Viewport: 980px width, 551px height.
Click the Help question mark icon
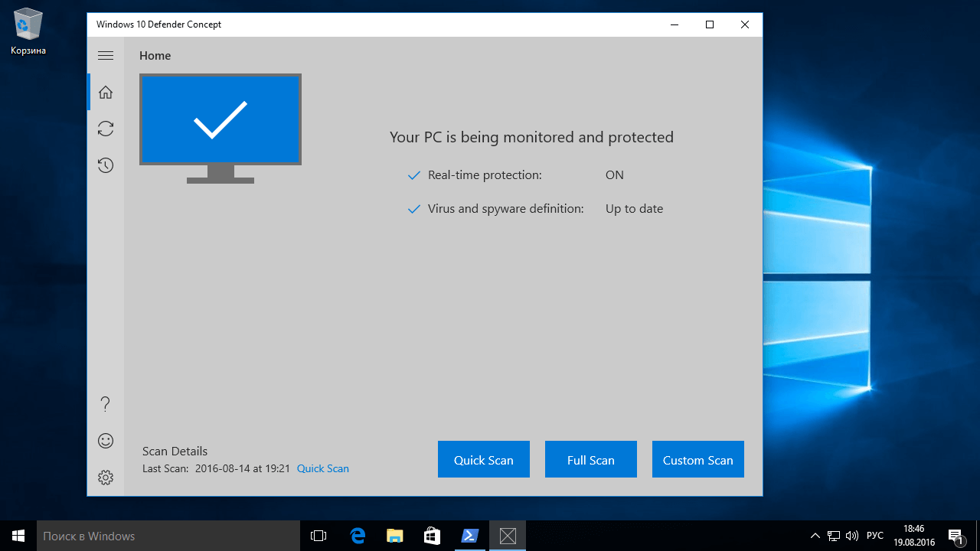106,404
